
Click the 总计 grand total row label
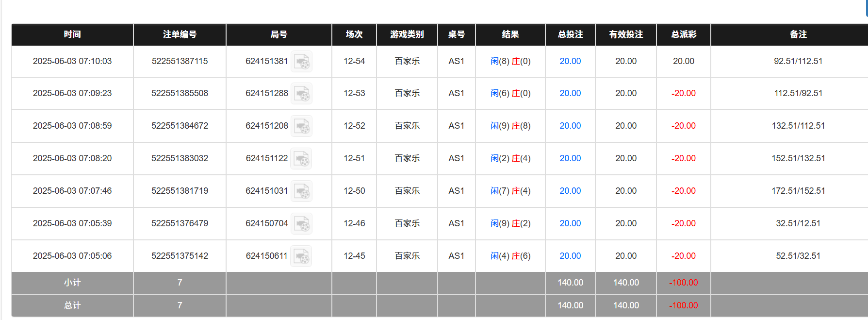click(72, 305)
